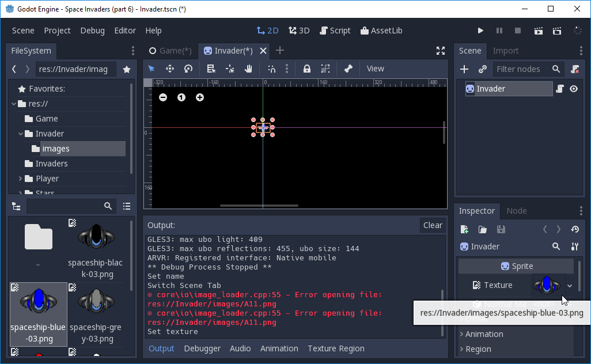Click the Clear button above the Output log
This screenshot has width=591, height=364.
pos(433,225)
